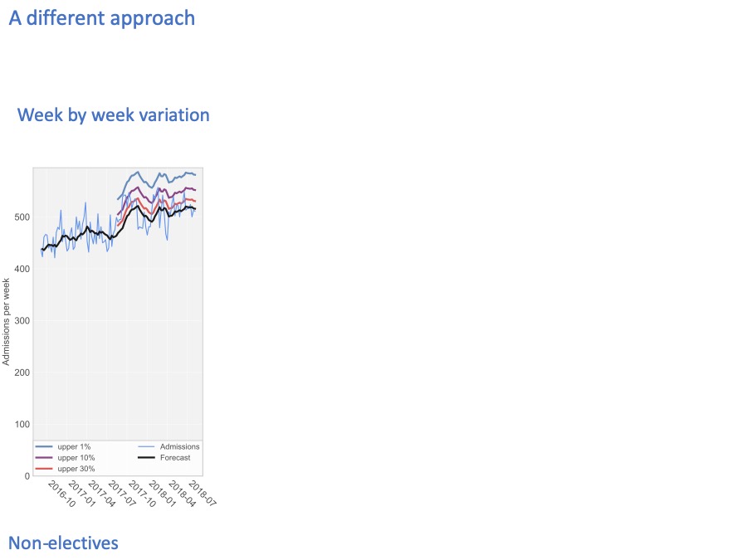Click the 2018-01 x-axis date label

click(162, 494)
